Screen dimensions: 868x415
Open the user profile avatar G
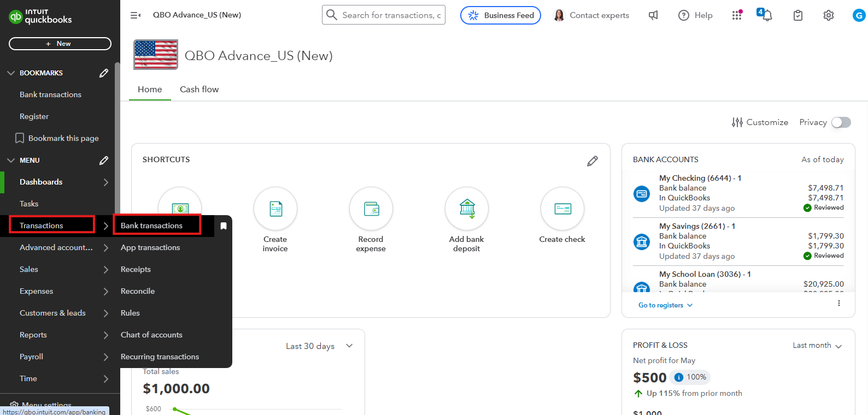(x=859, y=15)
